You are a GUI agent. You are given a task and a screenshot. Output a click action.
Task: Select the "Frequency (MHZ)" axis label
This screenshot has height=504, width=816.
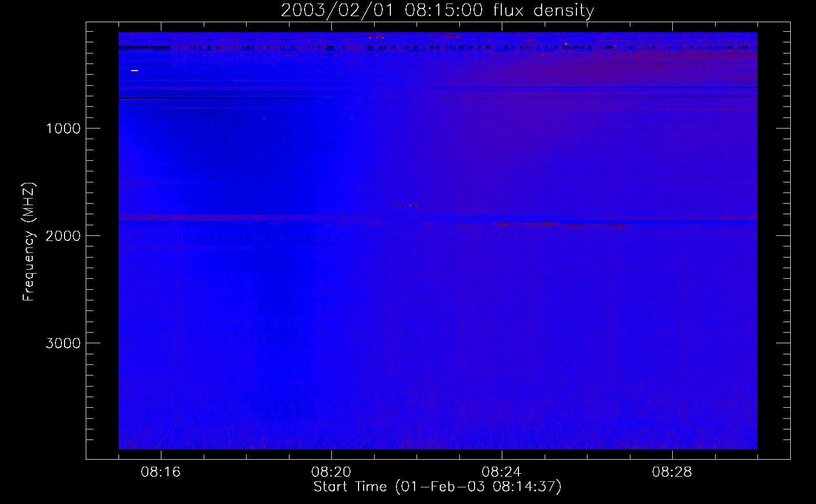(29, 241)
